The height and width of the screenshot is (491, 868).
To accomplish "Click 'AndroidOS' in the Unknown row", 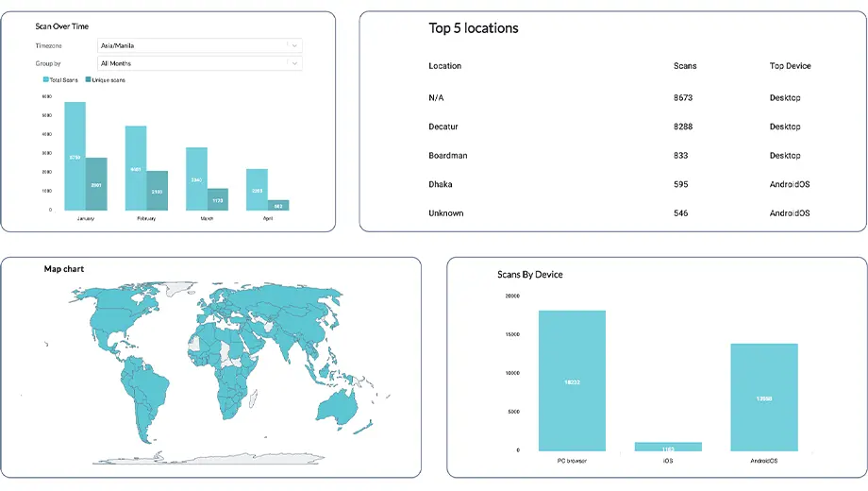I will [x=790, y=212].
